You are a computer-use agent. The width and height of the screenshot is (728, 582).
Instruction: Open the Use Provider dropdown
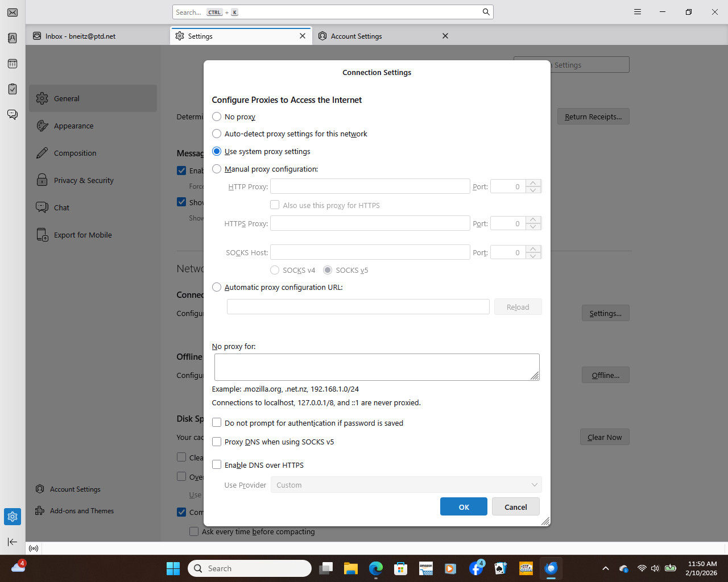tap(406, 485)
